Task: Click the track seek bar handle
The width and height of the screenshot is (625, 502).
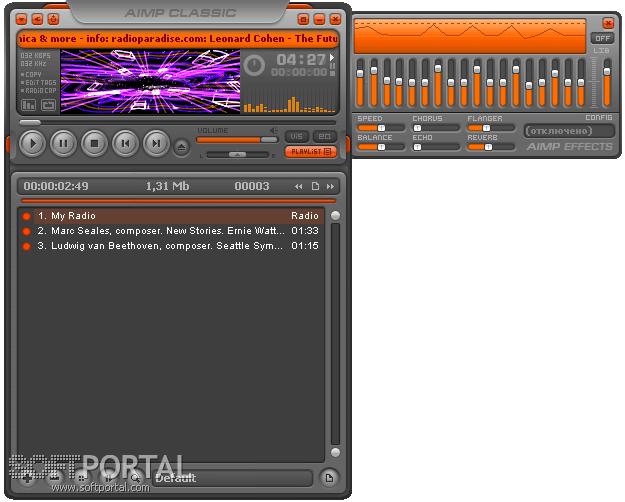Action: point(30,123)
